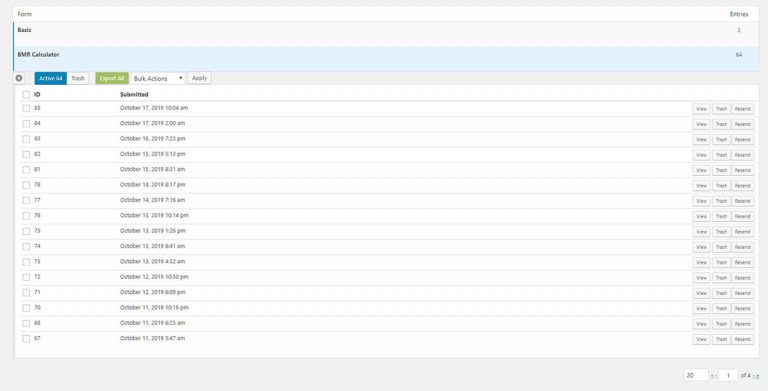The image size is (768, 391).
Task: Resend entry 78
Action: 743,186
